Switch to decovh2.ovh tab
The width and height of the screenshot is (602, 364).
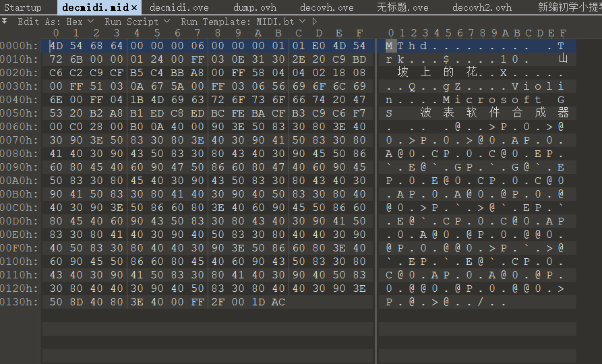tap(482, 7)
